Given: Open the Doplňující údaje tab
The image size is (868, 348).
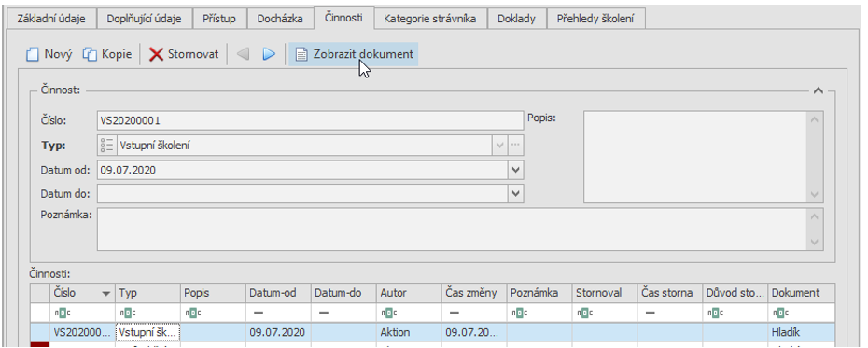Looking at the screenshot, I should point(145,19).
